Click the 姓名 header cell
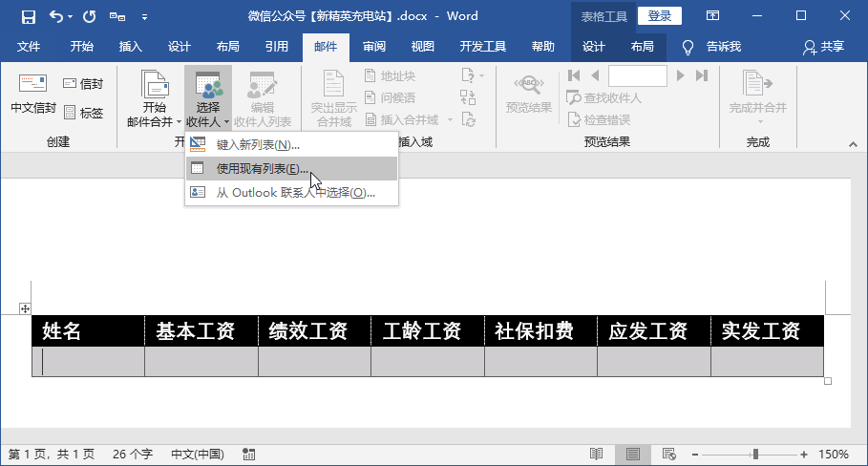Image resolution: width=868 pixels, height=466 pixels. (x=88, y=331)
